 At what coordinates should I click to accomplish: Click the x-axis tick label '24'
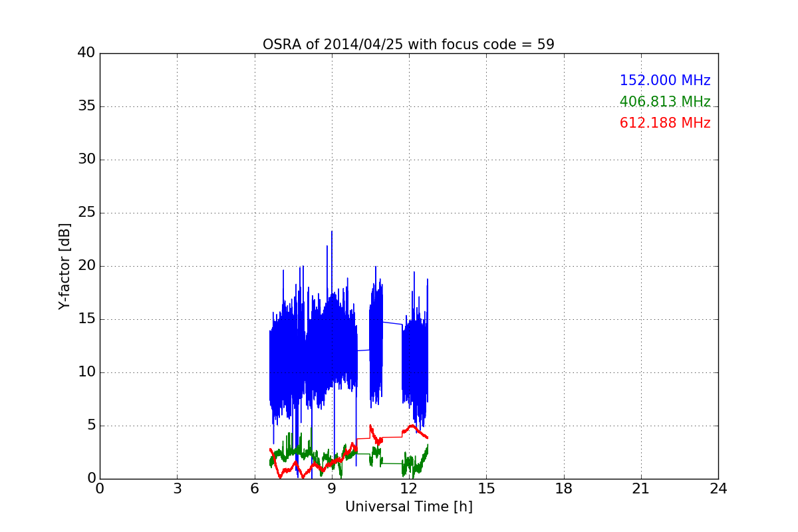pyautogui.click(x=718, y=489)
